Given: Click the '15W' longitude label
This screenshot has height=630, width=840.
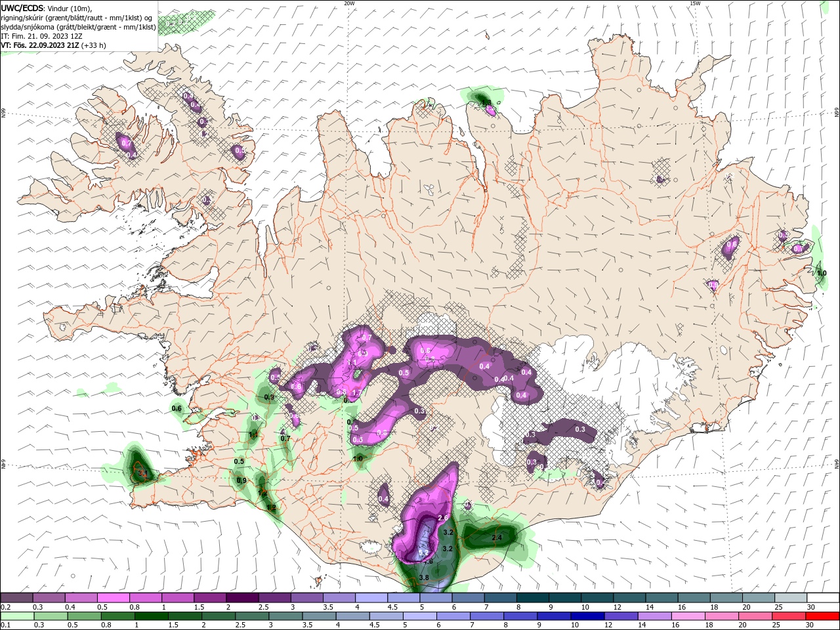Looking at the screenshot, I should point(695,3).
